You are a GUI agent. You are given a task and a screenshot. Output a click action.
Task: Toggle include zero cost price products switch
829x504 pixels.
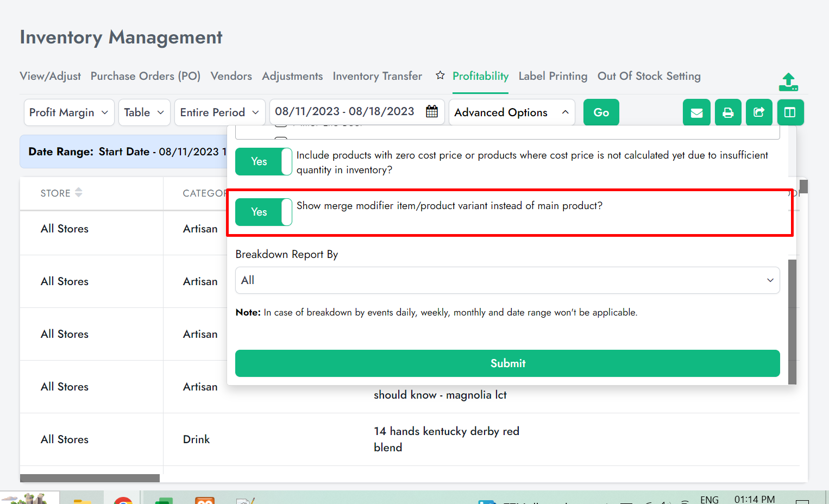[263, 162]
